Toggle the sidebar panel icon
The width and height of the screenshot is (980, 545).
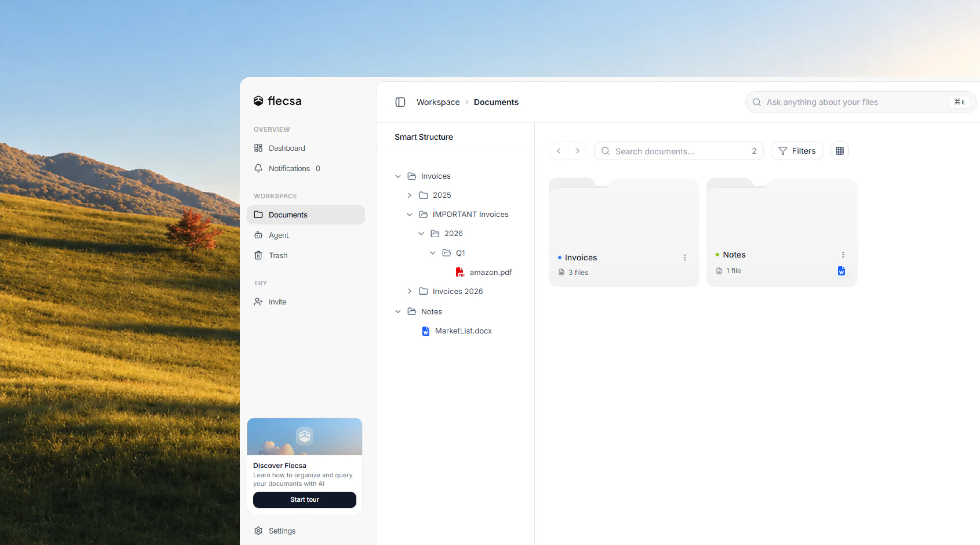(x=400, y=102)
